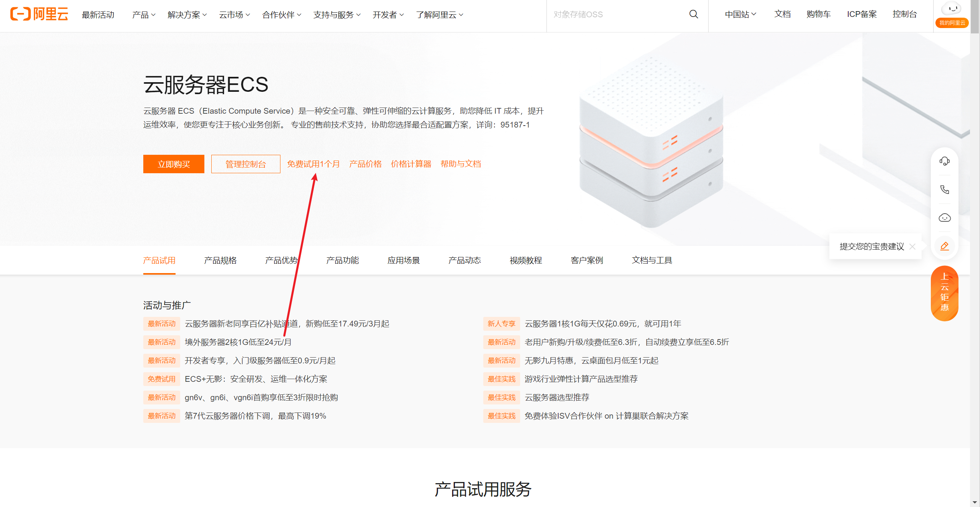Click the 免费试用 tag beside ECS+无影

click(161, 379)
